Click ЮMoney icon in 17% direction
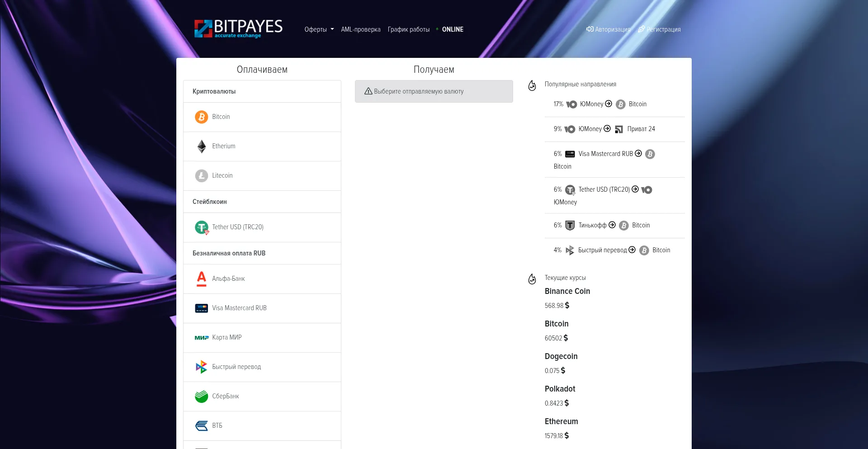Image resolution: width=868 pixels, height=449 pixels. [571, 104]
